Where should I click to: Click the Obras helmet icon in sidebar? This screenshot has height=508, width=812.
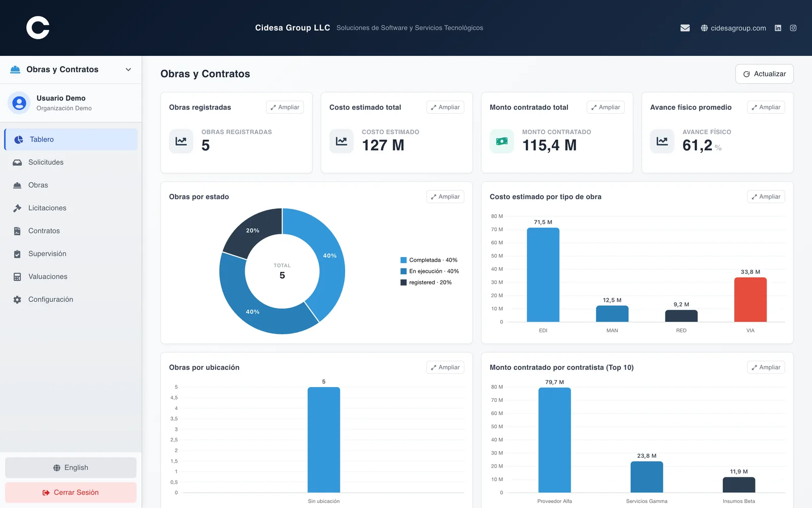(x=17, y=185)
